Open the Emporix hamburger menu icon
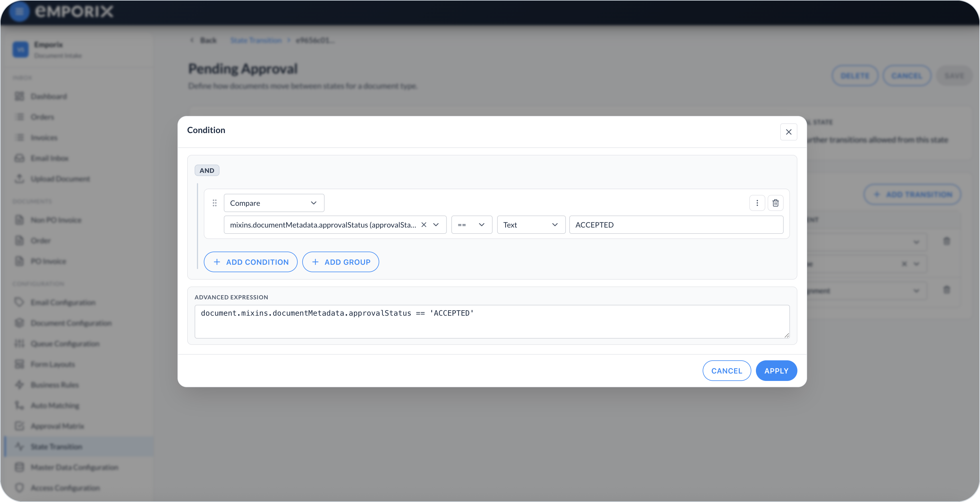The height and width of the screenshot is (502, 980). point(19,11)
